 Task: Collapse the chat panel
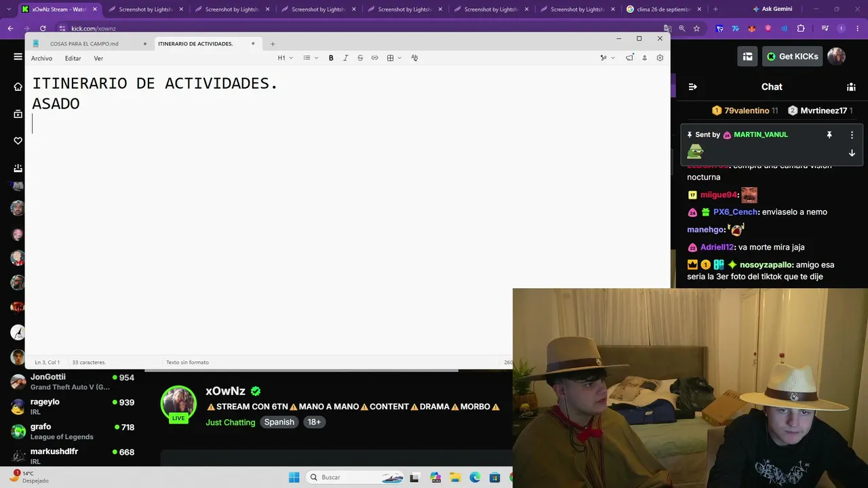(x=692, y=87)
